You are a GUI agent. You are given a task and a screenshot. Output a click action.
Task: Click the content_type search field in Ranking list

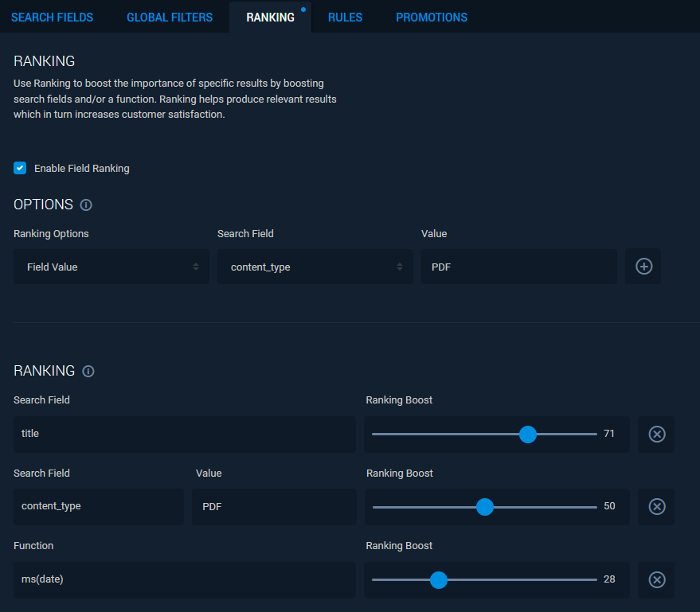click(99, 507)
